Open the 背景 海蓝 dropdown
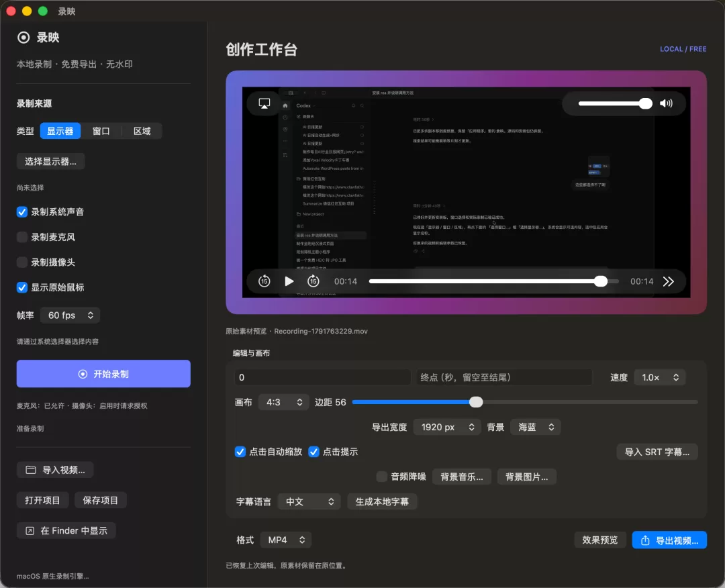725x588 pixels. [536, 427]
